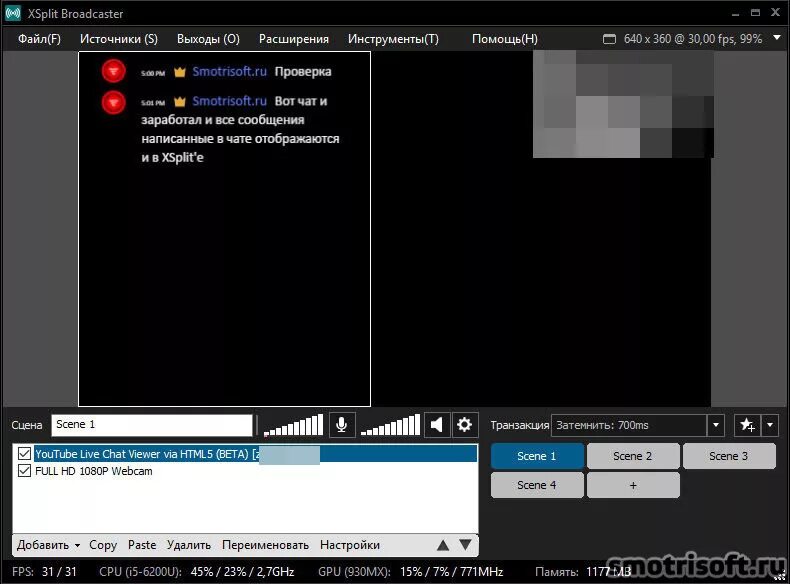The image size is (790, 584).
Task: Adjust the microphone volume level bars
Action: (293, 425)
